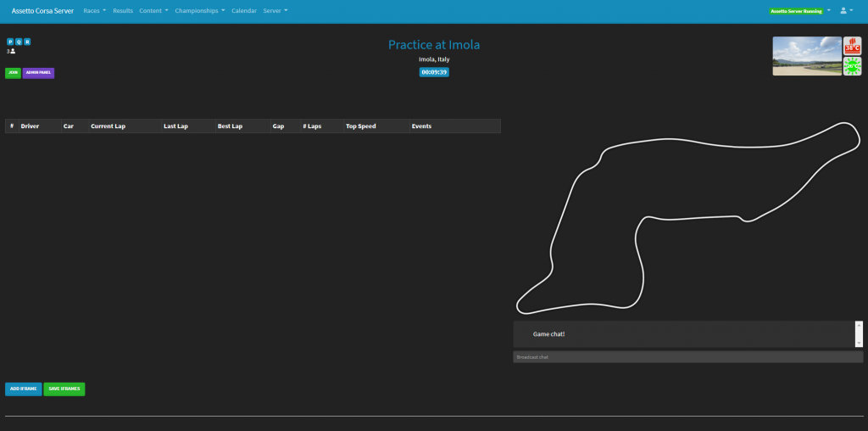
Task: Expand the Championships dropdown menu
Action: pyautogui.click(x=200, y=10)
